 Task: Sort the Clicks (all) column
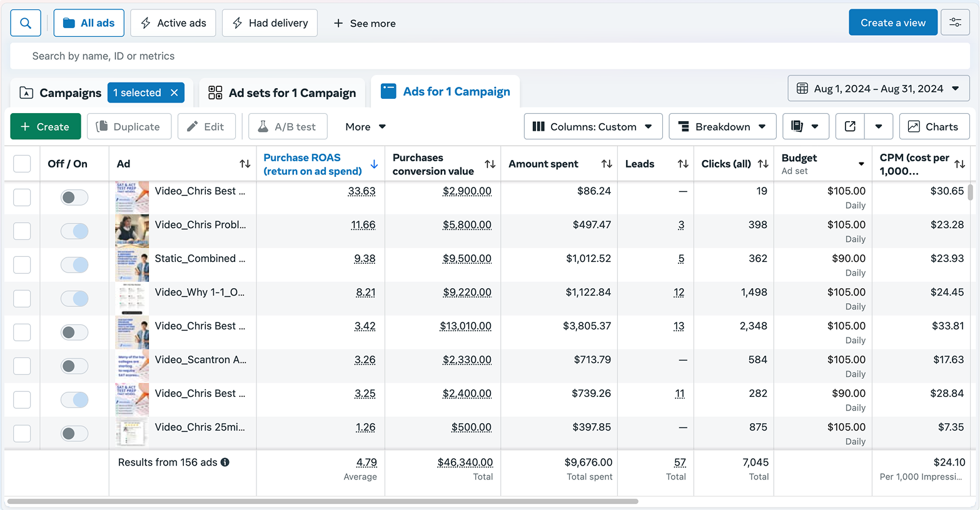pos(762,164)
